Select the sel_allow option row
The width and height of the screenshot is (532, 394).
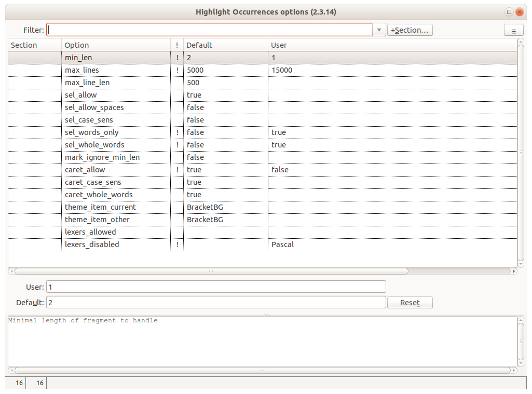[x=263, y=95]
